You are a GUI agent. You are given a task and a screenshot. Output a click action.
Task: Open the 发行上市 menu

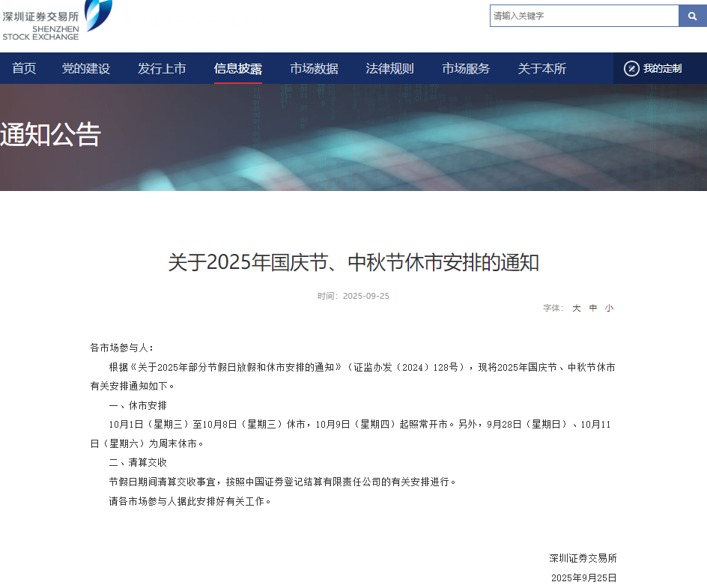pos(162,69)
